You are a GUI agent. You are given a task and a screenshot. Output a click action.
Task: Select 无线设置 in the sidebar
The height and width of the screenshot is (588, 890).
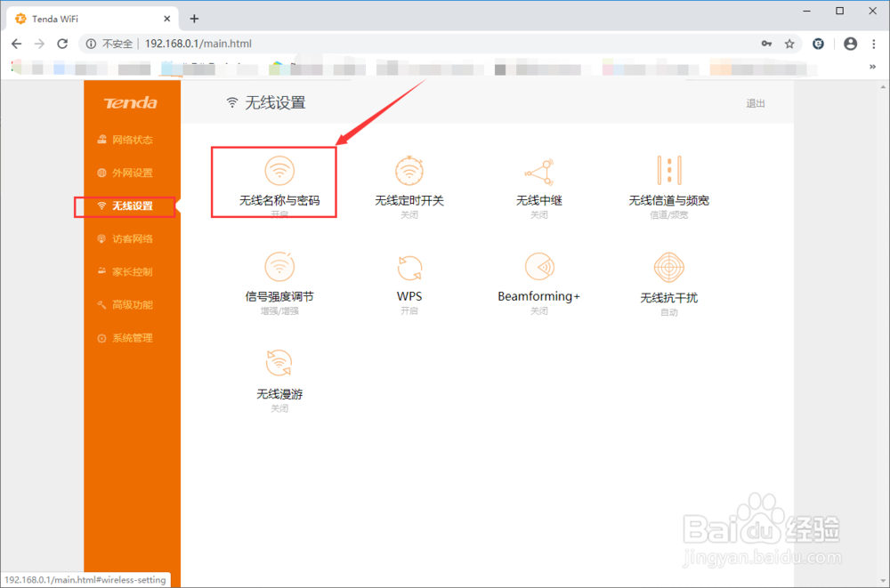(125, 205)
